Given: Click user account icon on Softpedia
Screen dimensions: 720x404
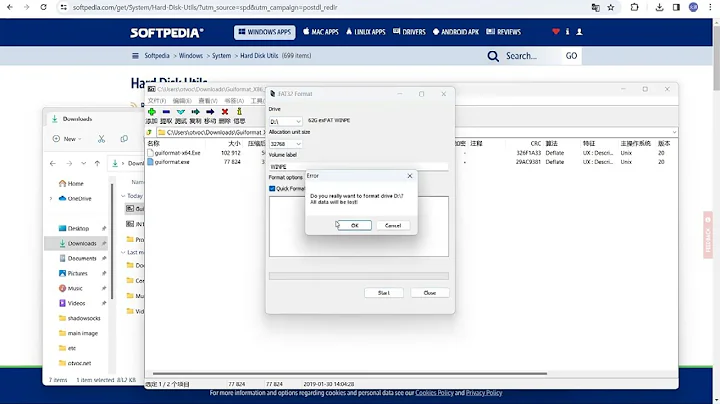Looking at the screenshot, I should 579,32.
